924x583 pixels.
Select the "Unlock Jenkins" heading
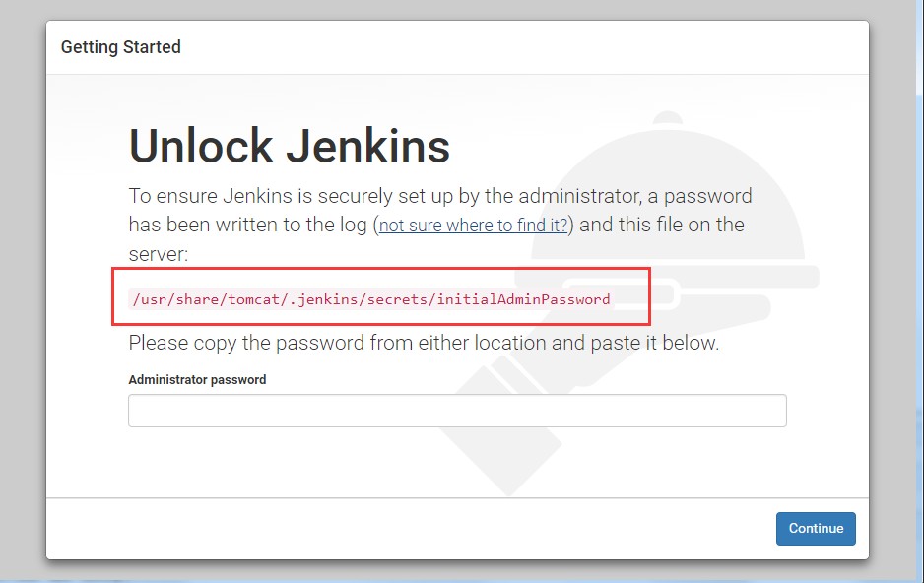coord(290,147)
